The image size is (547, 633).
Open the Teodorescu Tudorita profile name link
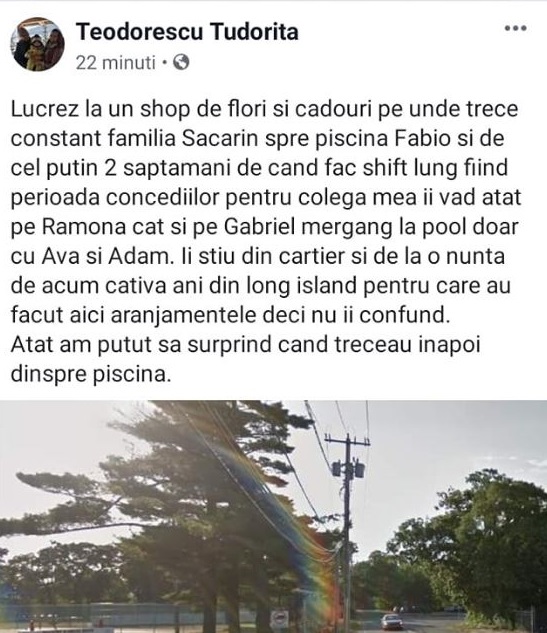click(x=187, y=31)
